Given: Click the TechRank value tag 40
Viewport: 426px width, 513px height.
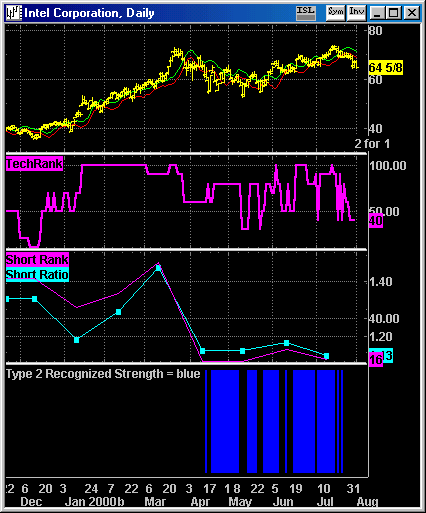Looking at the screenshot, I should click(x=376, y=221).
